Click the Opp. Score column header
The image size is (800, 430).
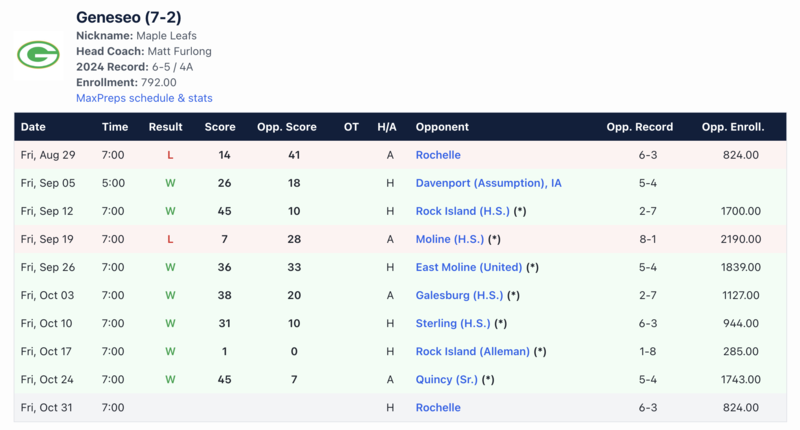point(286,127)
